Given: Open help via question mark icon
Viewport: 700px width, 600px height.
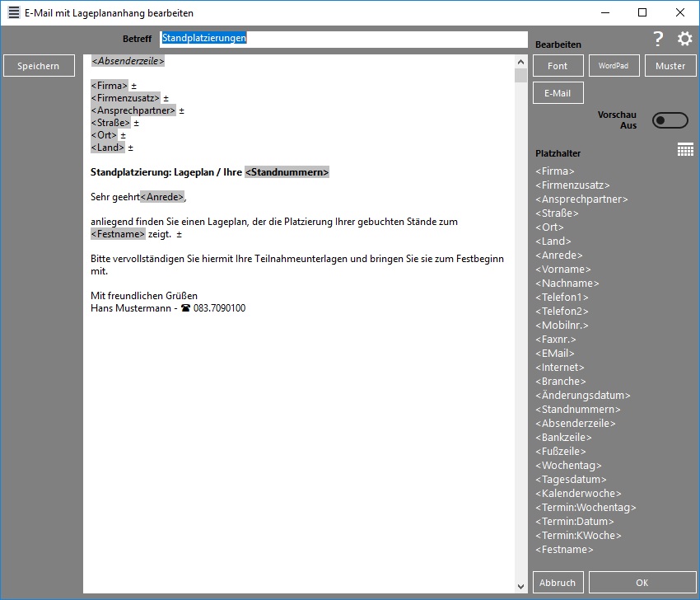Looking at the screenshot, I should pos(657,39).
